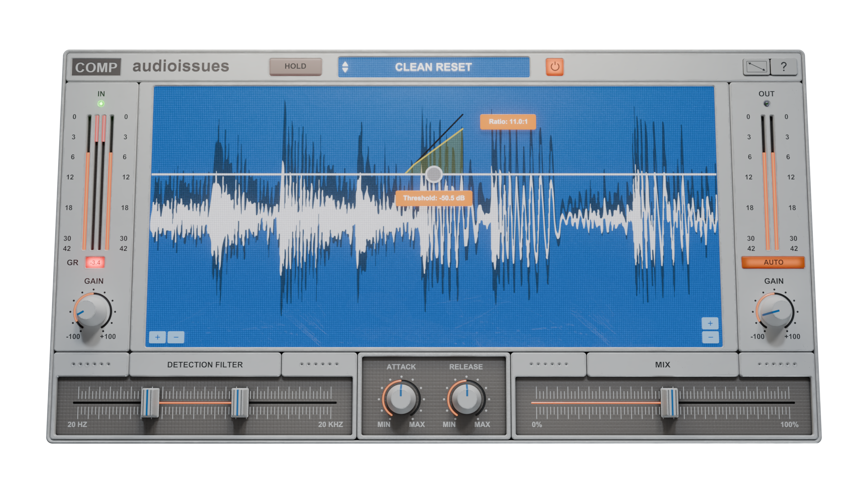Open the preset selector up/down arrows
The height and width of the screenshot is (488, 868).
pos(345,67)
